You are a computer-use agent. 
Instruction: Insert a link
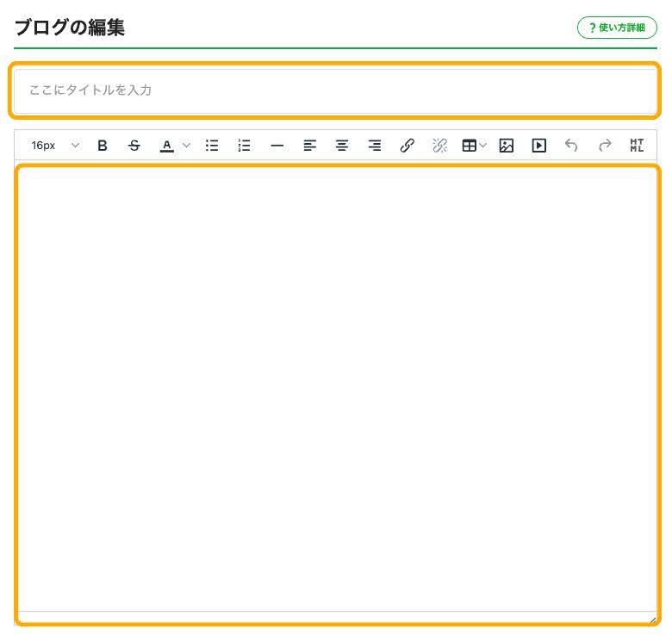[407, 146]
